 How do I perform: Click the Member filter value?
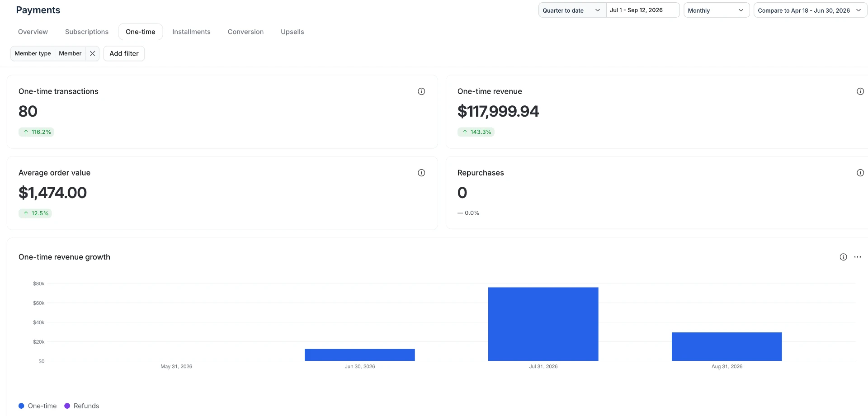pyautogui.click(x=70, y=53)
